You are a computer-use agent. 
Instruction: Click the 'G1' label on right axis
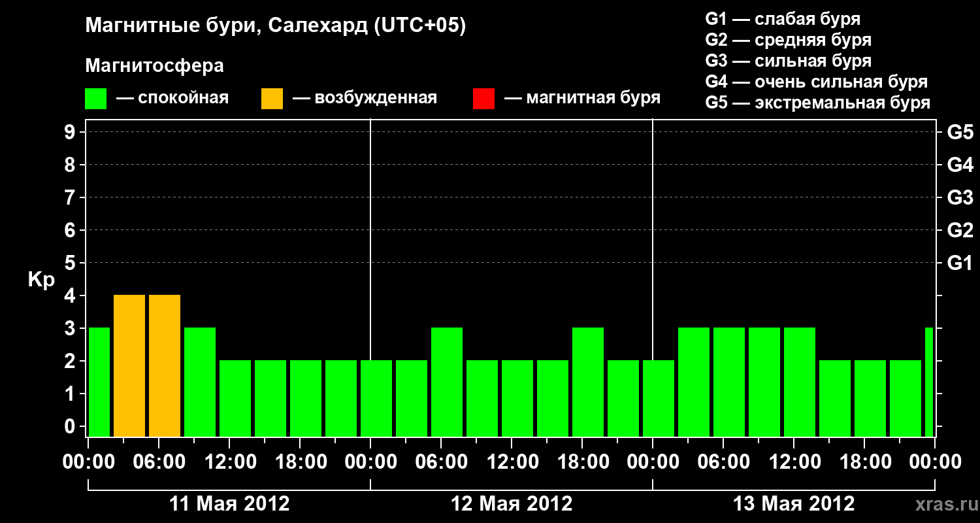(x=960, y=263)
